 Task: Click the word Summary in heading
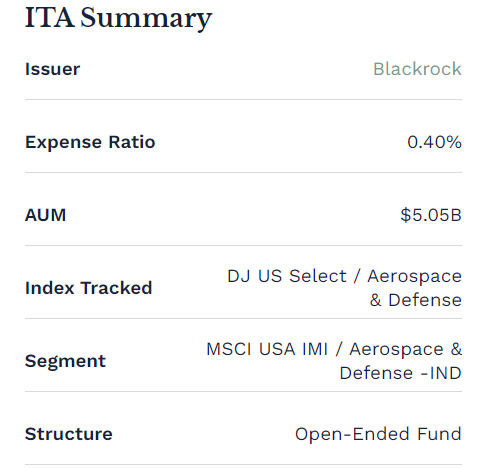(146, 19)
